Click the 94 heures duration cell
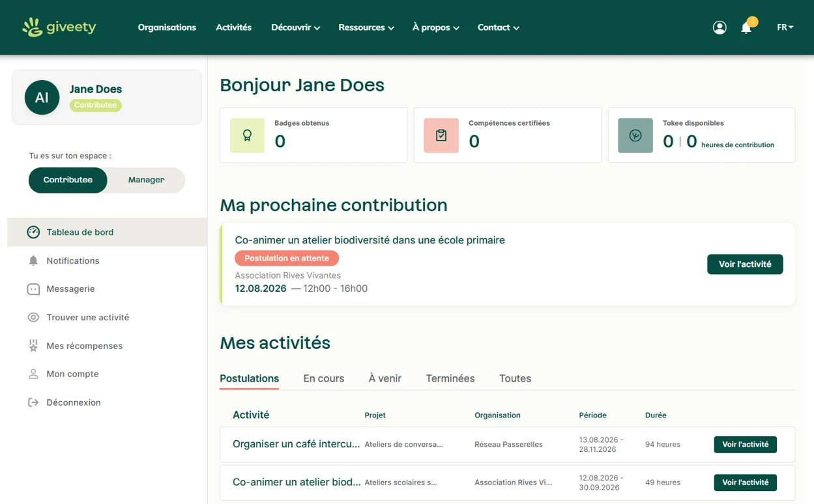 click(x=663, y=445)
